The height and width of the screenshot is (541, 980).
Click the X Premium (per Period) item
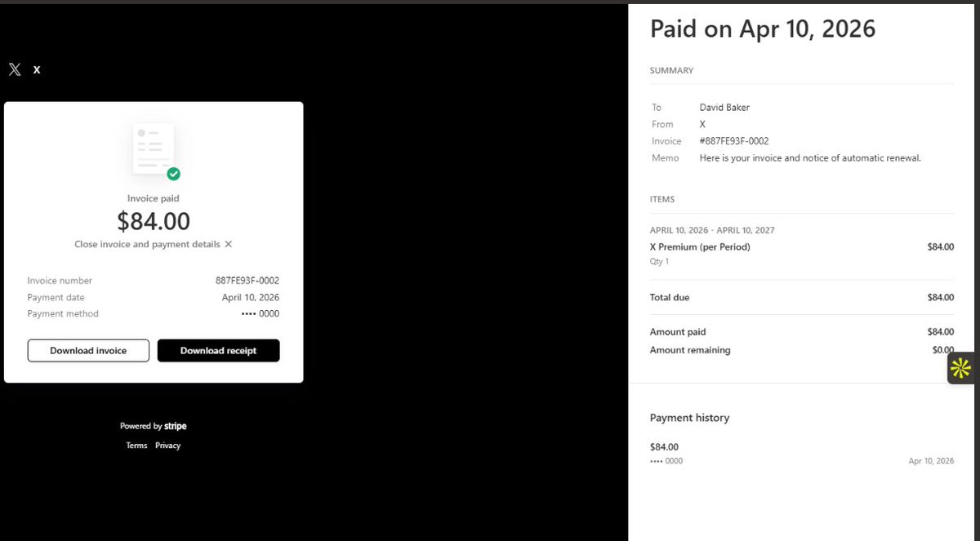click(700, 246)
